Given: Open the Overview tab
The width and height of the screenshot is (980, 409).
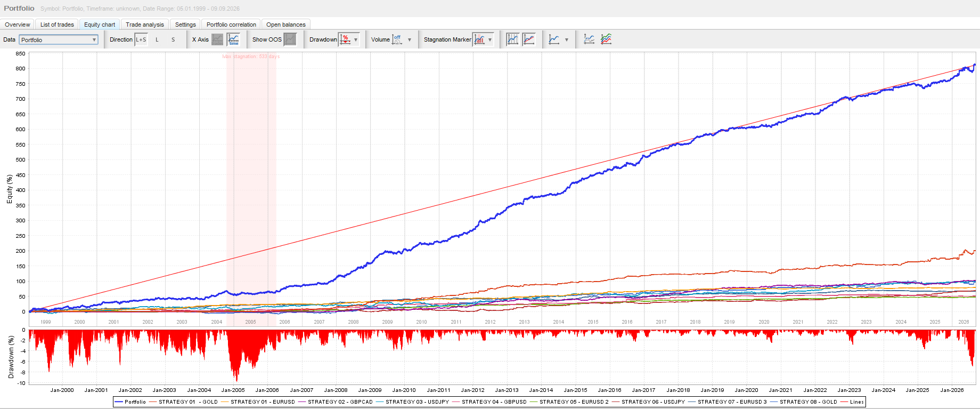Looking at the screenshot, I should point(18,25).
